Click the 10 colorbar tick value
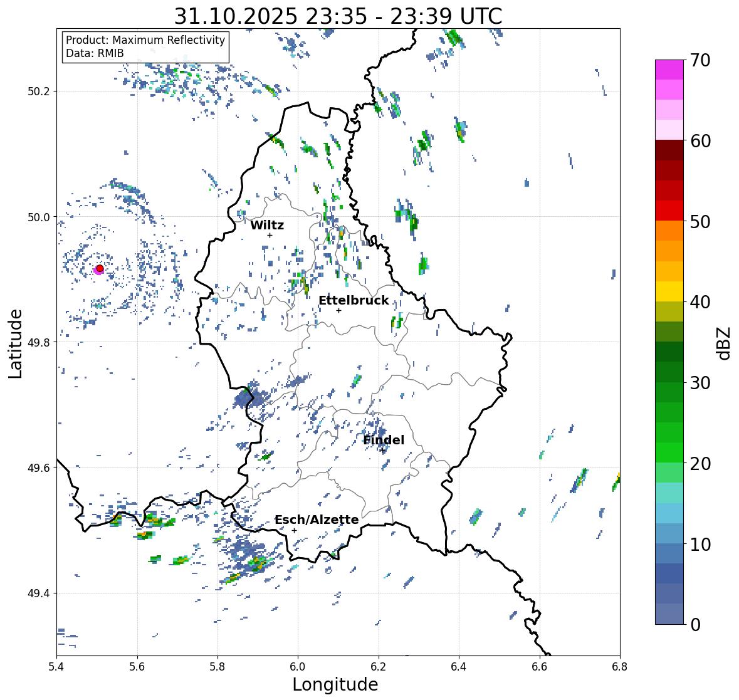 click(700, 544)
